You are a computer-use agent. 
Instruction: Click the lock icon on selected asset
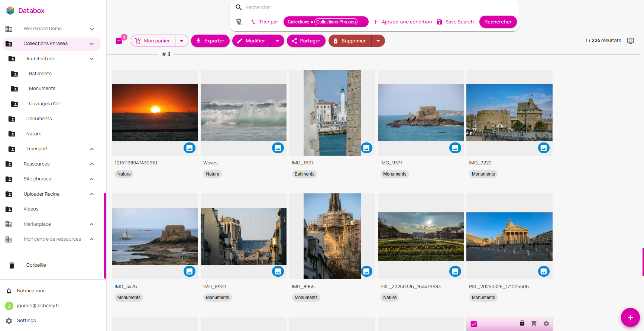point(522,323)
